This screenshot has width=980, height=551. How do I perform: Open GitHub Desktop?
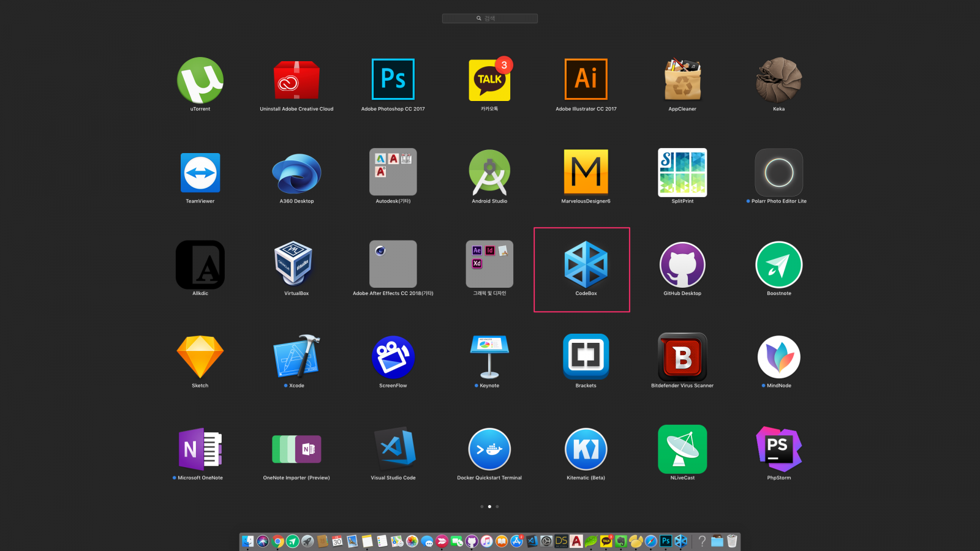tap(682, 265)
